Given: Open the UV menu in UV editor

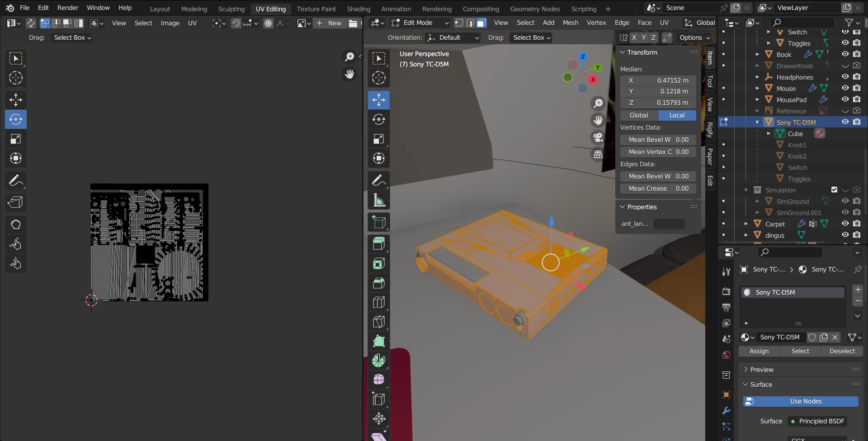Looking at the screenshot, I should 192,23.
